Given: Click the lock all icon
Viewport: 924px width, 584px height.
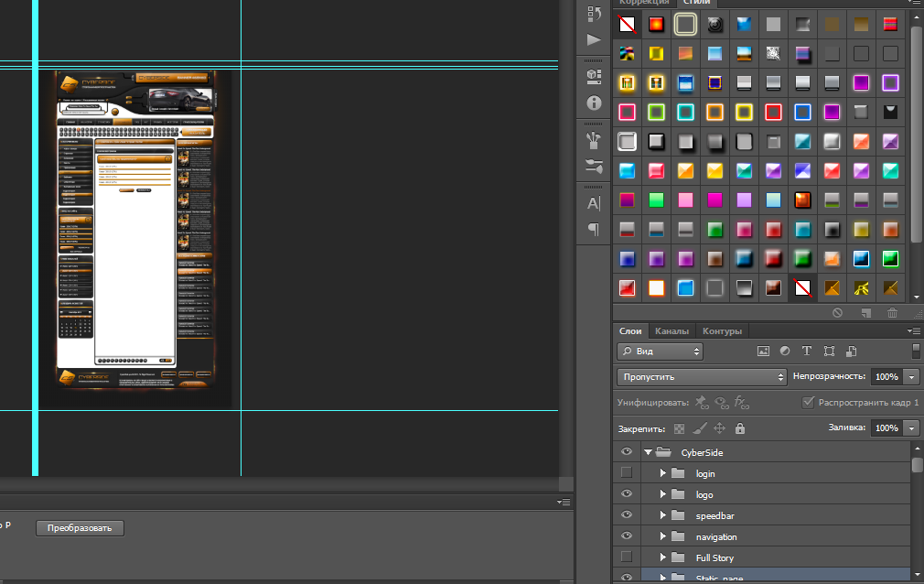Looking at the screenshot, I should tap(740, 428).
